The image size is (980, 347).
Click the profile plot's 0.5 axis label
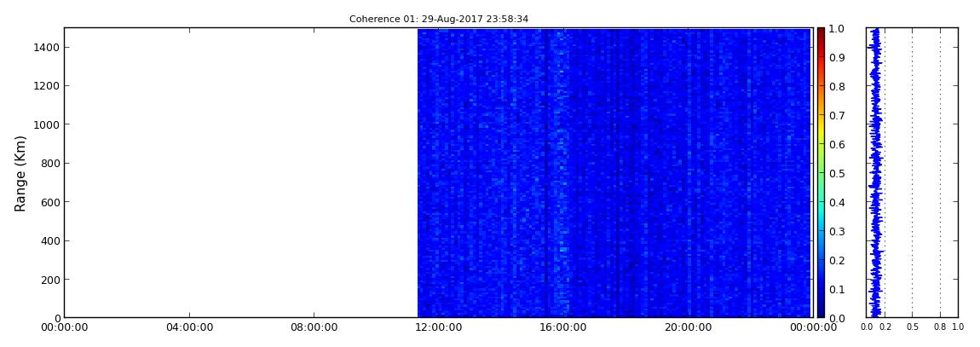point(912,327)
